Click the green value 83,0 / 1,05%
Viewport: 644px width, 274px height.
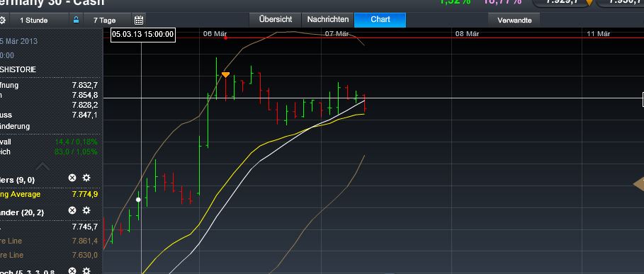[76, 152]
